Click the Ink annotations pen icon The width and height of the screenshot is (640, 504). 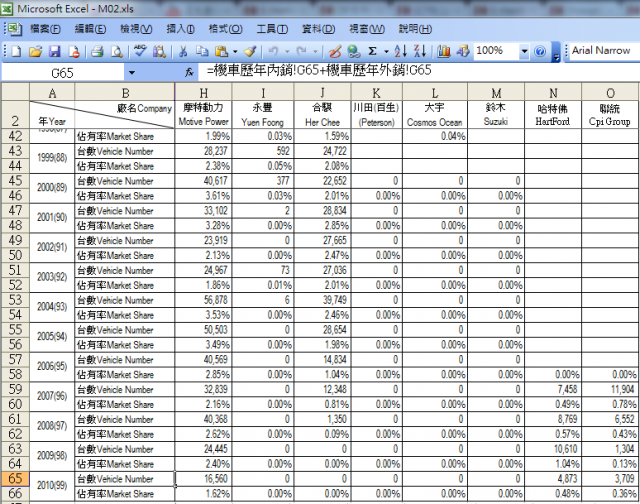click(x=335, y=51)
